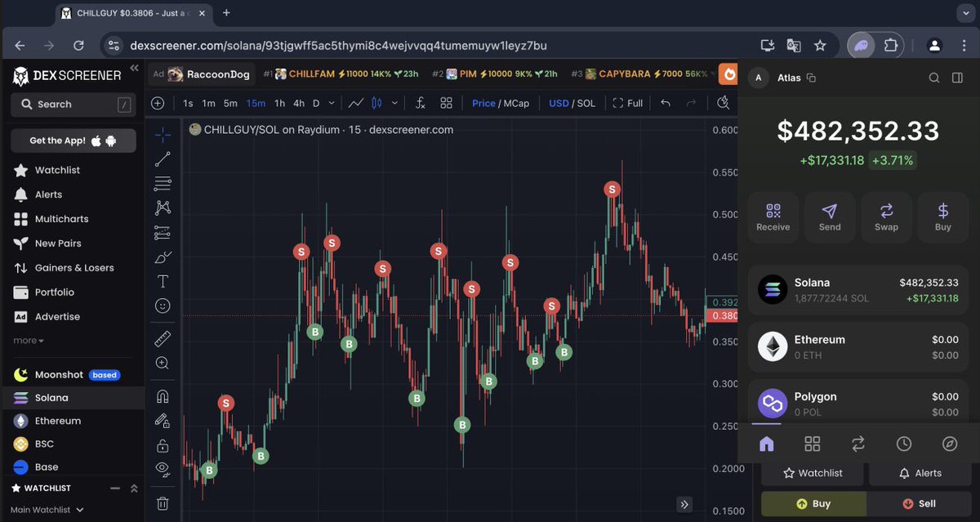Open the Phantom extension in Chrome toolbar

tap(862, 45)
